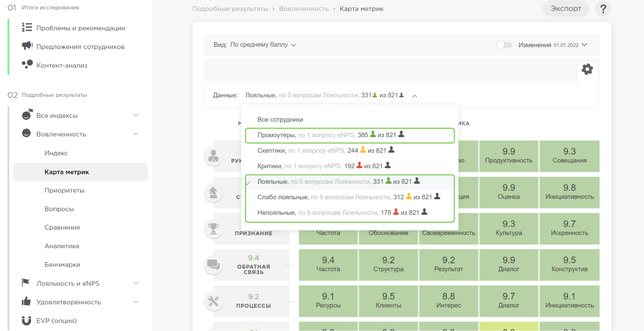Viewport: 644px width, 331px height.
Task: Select Нелояльные option in dropdown
Action: [x=350, y=213]
